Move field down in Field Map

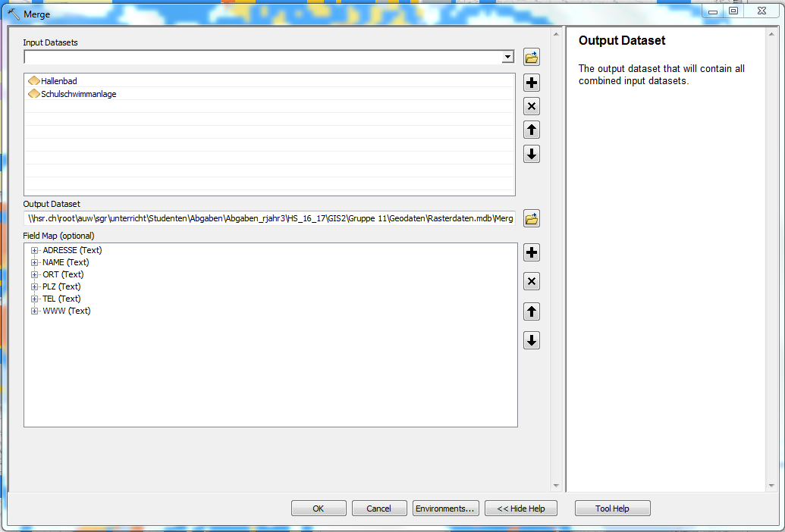pos(532,340)
